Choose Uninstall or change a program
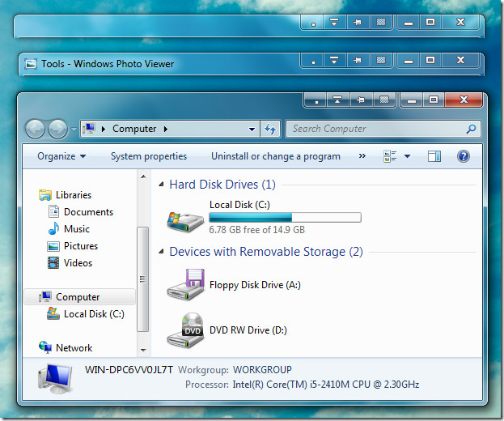This screenshot has width=504, height=421. [276, 156]
